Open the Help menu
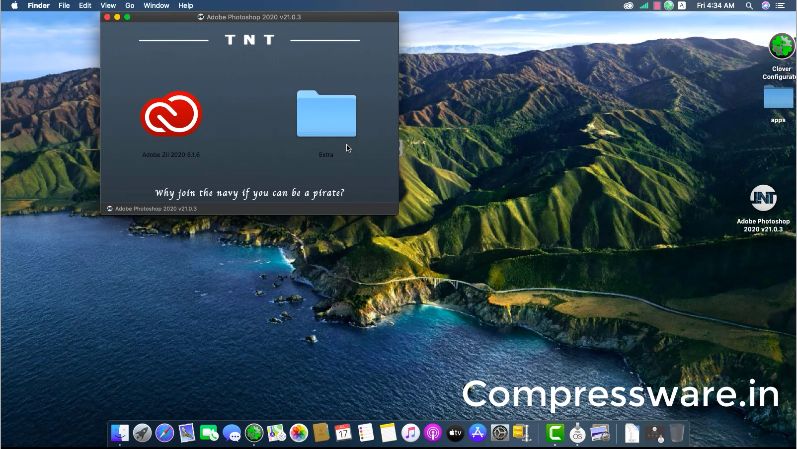 [186, 6]
